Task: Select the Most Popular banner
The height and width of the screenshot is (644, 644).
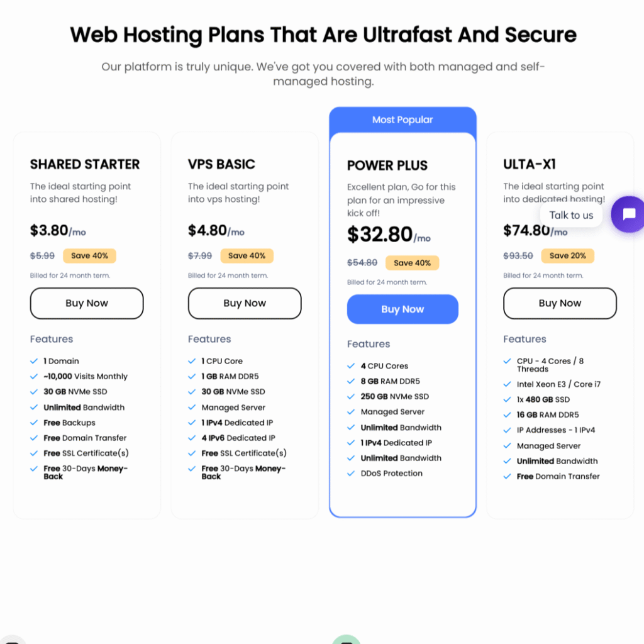Action: 402,120
